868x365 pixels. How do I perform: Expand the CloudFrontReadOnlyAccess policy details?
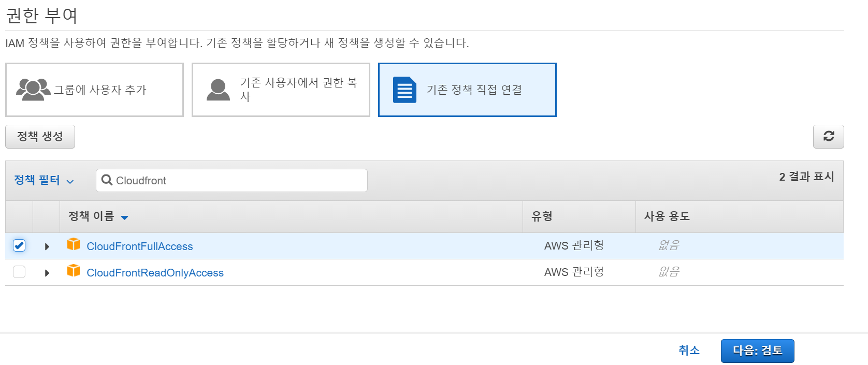(x=47, y=272)
